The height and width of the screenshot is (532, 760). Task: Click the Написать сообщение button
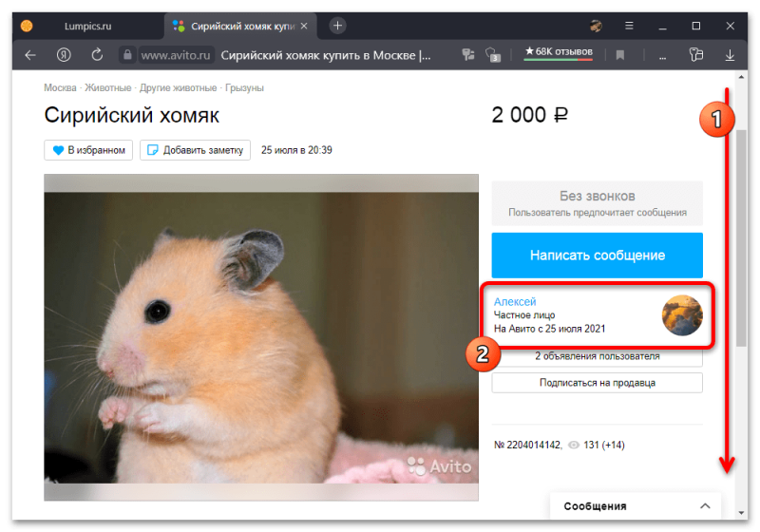click(598, 256)
